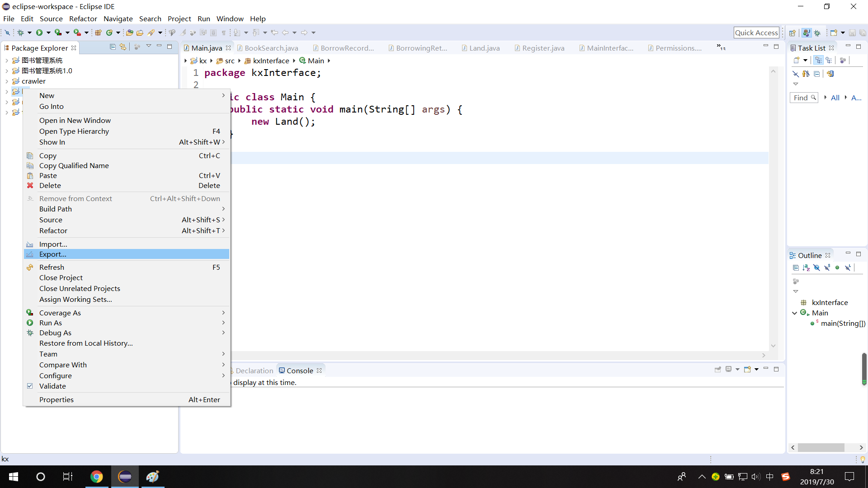The image size is (868, 488).
Task: Click the green Run button in toolbar
Action: pyautogui.click(x=39, y=33)
